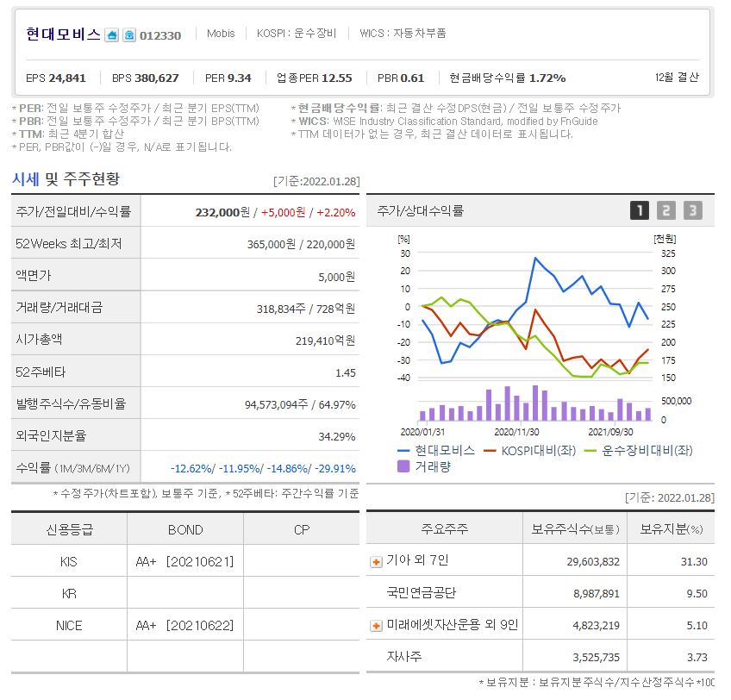Click the 주가/상대수익률 chart title
This screenshot has width=731, height=700.
click(x=420, y=211)
